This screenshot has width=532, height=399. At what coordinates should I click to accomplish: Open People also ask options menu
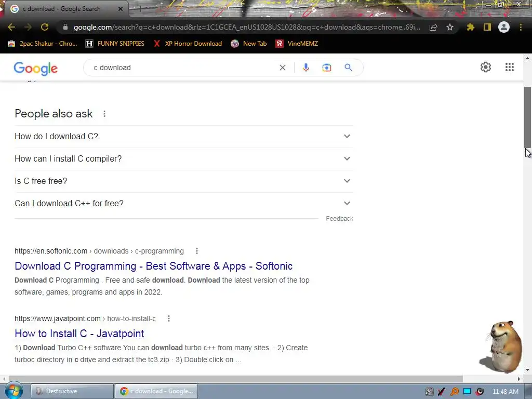pyautogui.click(x=104, y=114)
